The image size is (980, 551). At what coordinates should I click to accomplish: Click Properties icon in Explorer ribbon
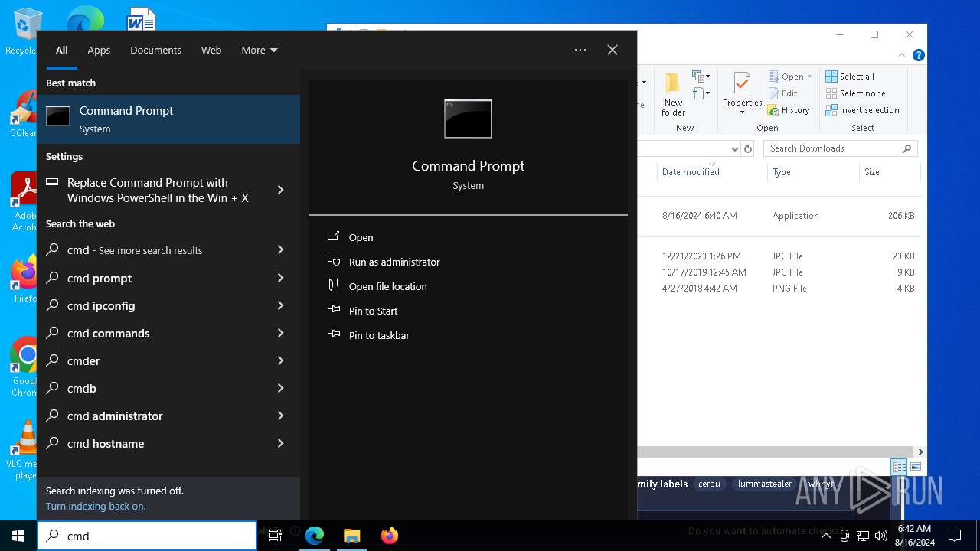click(742, 93)
